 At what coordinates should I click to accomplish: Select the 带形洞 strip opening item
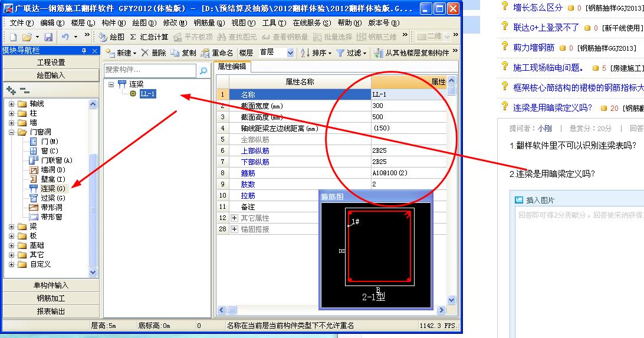coord(46,208)
